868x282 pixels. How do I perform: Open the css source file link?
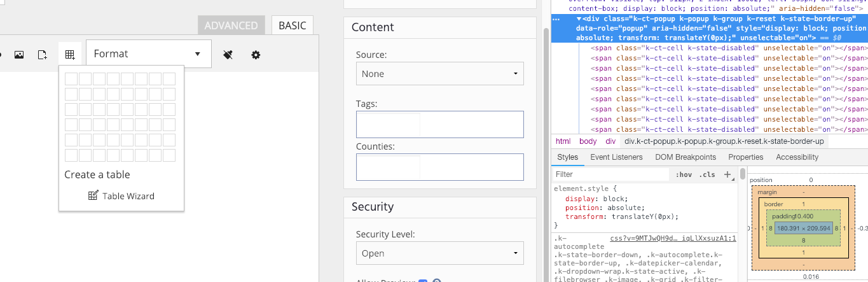tap(673, 239)
